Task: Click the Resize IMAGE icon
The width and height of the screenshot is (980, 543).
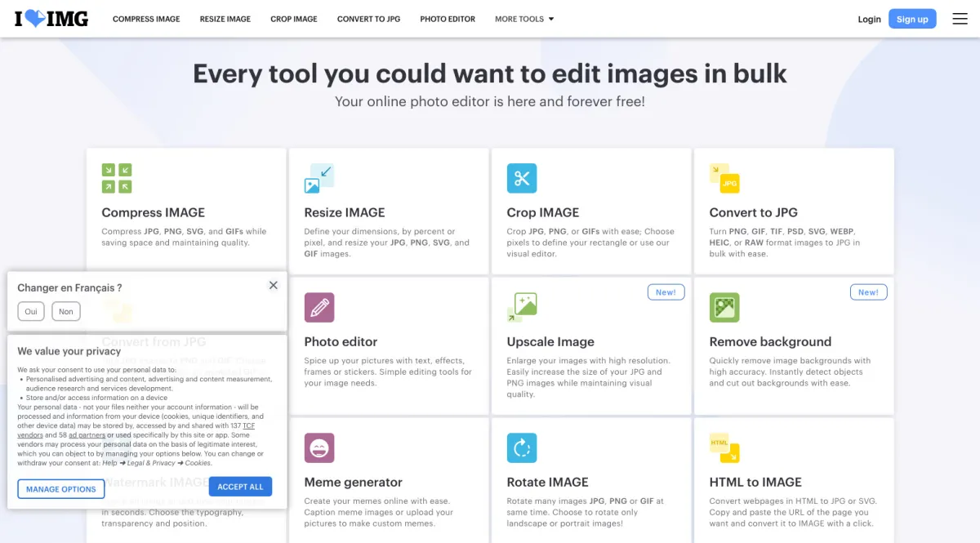Action: point(319,178)
